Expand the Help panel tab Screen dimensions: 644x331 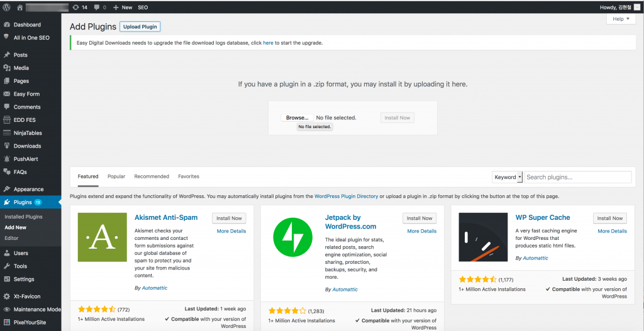(621, 19)
